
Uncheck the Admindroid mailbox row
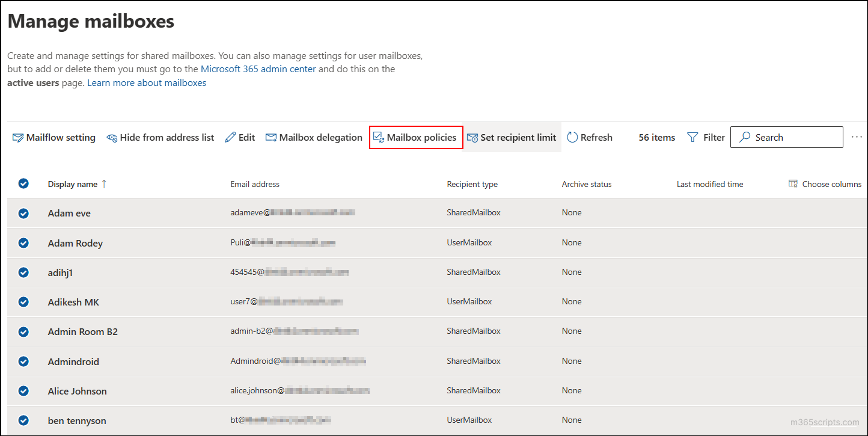point(23,361)
